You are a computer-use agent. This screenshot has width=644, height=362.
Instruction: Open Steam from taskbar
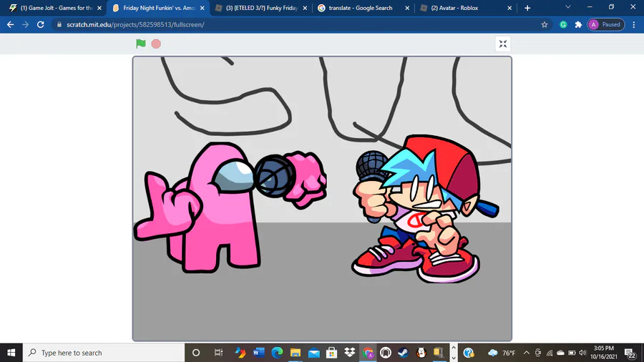[404, 353]
